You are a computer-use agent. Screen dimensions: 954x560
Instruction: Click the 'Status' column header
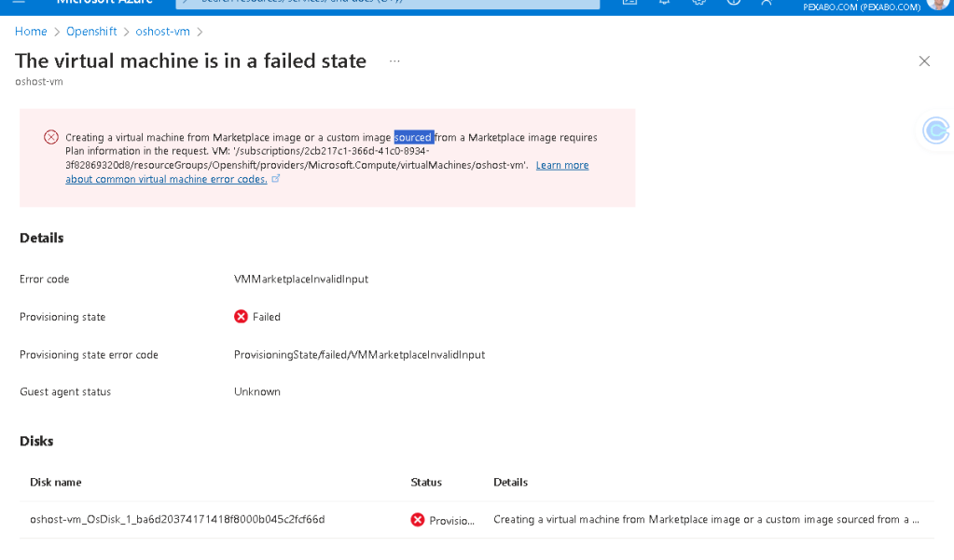(426, 482)
